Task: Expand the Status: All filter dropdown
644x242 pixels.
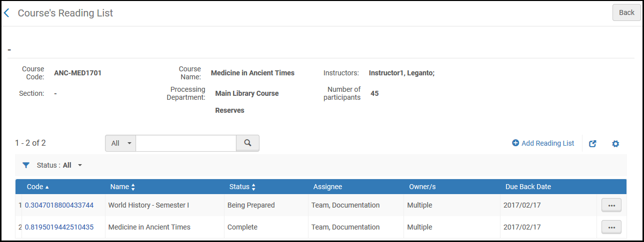Action: [79, 165]
